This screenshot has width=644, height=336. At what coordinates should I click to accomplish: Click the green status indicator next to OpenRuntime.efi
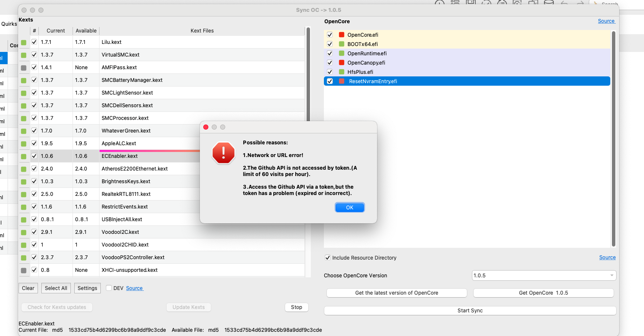[342, 54]
